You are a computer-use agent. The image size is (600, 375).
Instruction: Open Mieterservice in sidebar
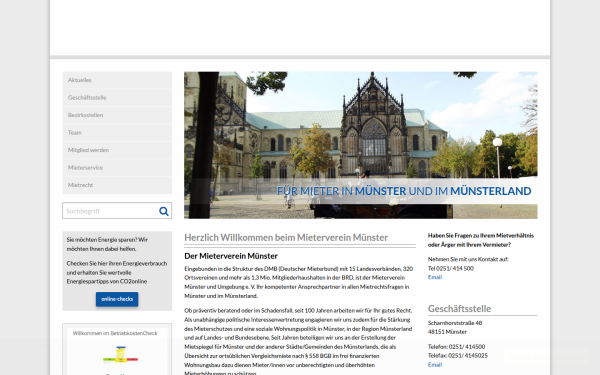tap(117, 168)
